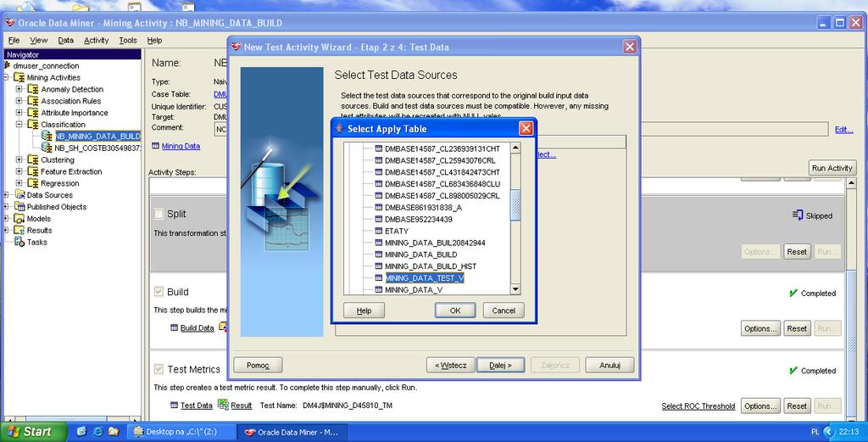
Task: Click the Classification folder icon
Action: click(x=33, y=124)
